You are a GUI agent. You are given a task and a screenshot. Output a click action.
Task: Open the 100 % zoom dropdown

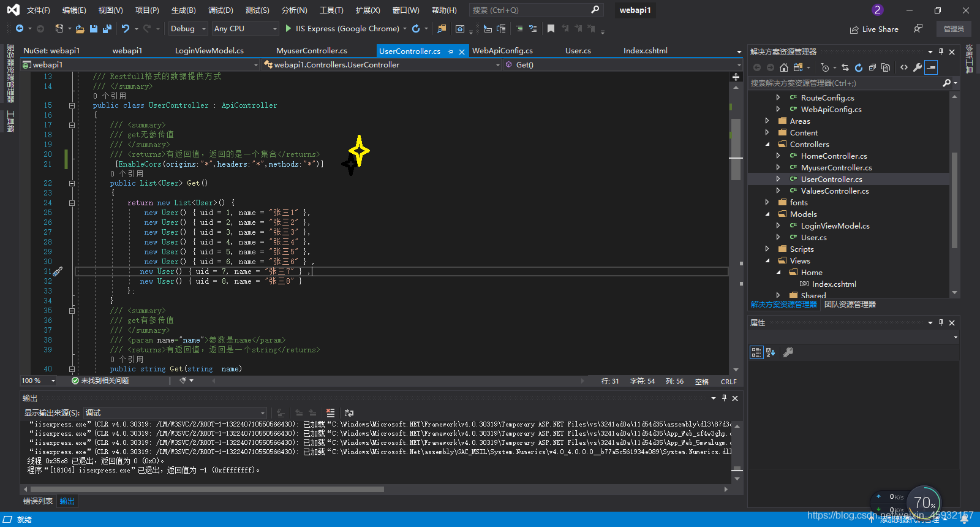coord(38,381)
